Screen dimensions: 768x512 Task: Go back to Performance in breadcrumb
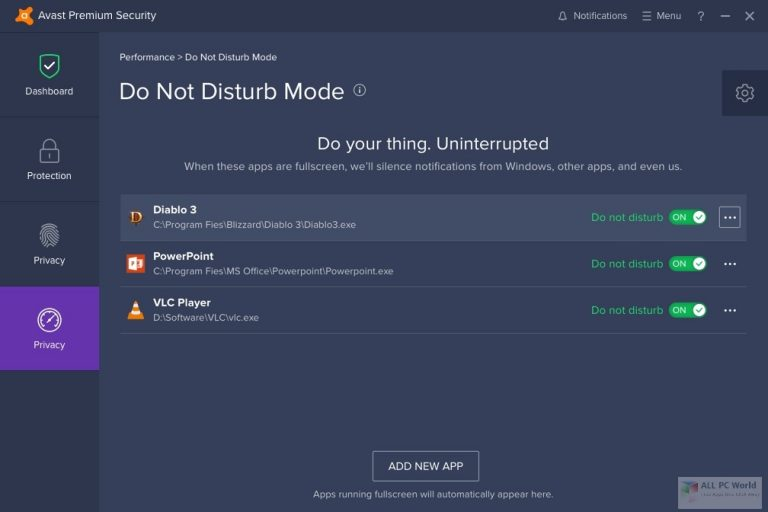147,57
